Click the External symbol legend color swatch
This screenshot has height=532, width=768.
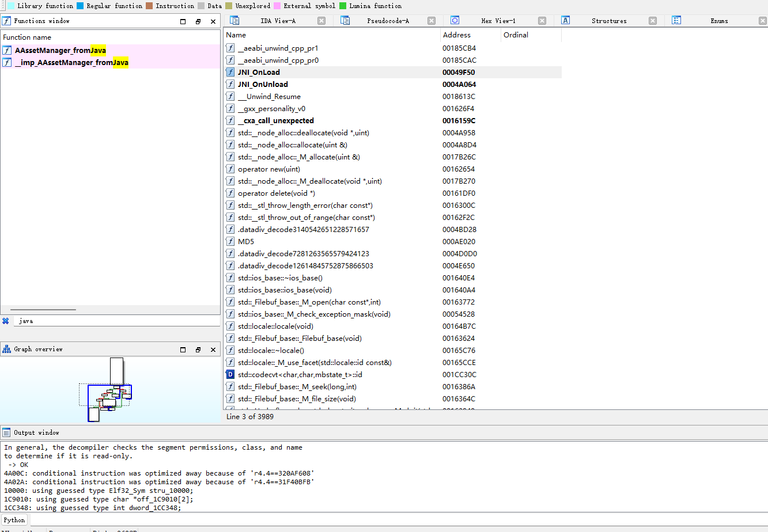(277, 6)
